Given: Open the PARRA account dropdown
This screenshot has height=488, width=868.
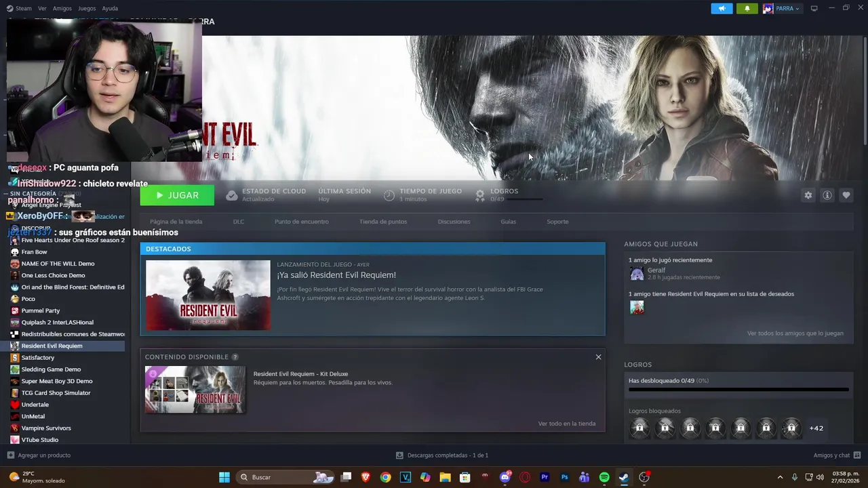Looking at the screenshot, I should [x=781, y=8].
